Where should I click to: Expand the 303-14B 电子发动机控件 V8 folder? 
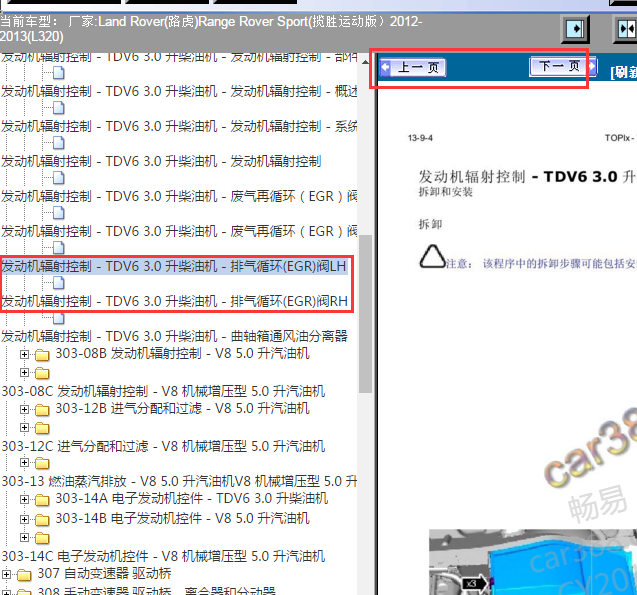pyautogui.click(x=24, y=519)
